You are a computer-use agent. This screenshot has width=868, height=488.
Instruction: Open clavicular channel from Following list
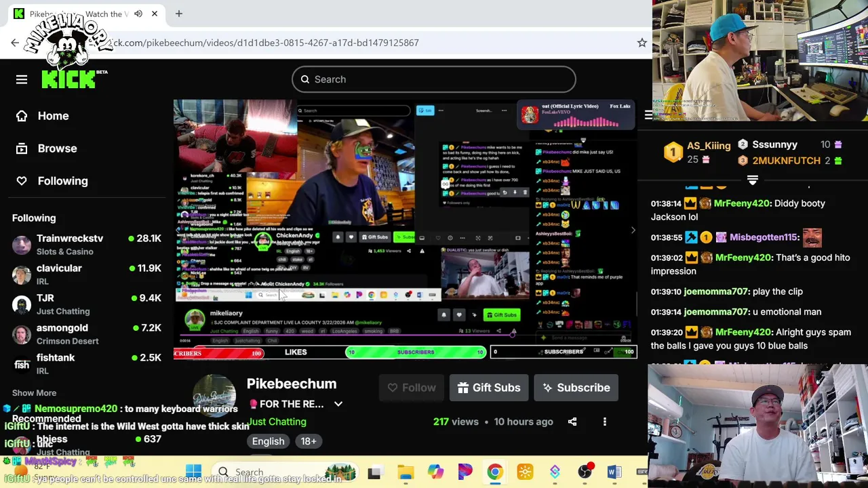tap(87, 274)
